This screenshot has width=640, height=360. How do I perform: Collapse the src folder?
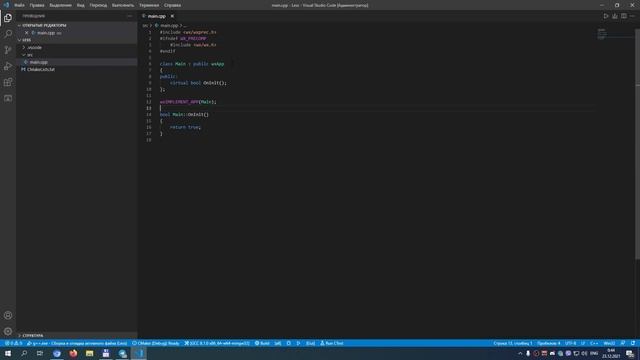click(76, 55)
